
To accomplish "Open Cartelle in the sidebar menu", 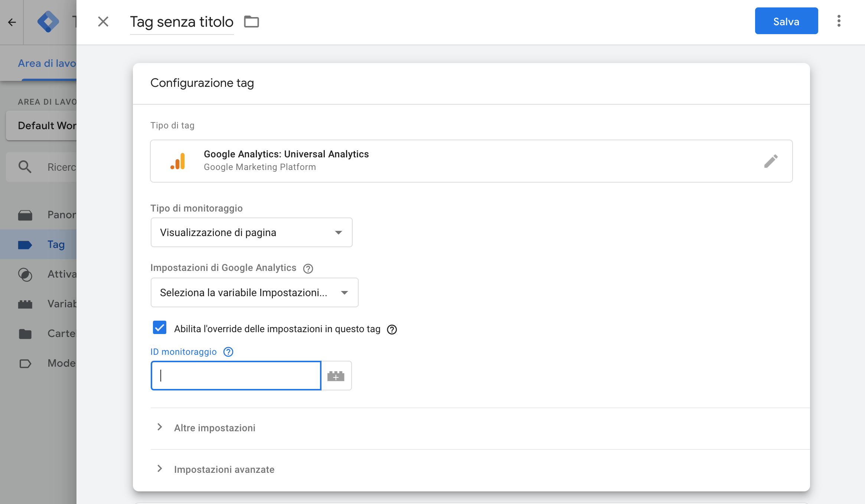I will click(38, 334).
